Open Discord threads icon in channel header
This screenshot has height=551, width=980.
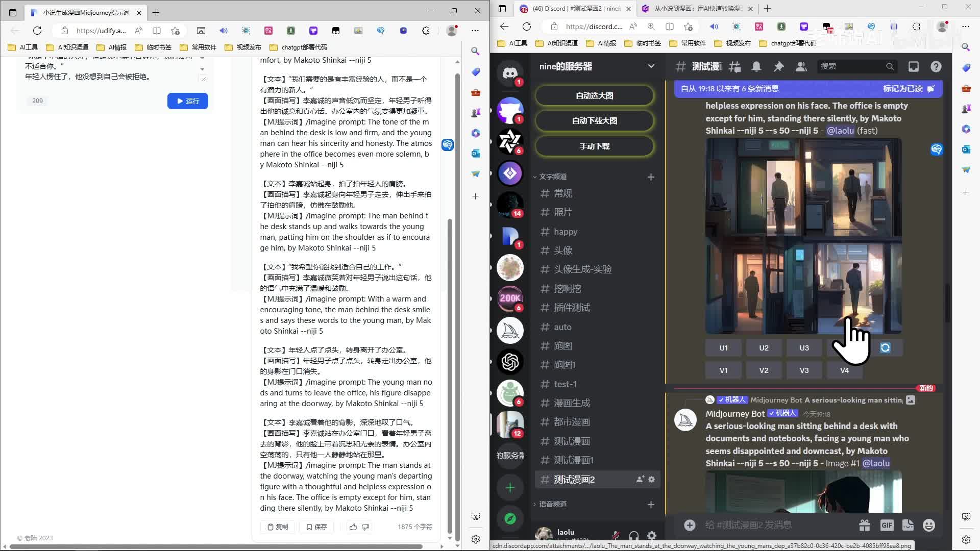click(734, 66)
